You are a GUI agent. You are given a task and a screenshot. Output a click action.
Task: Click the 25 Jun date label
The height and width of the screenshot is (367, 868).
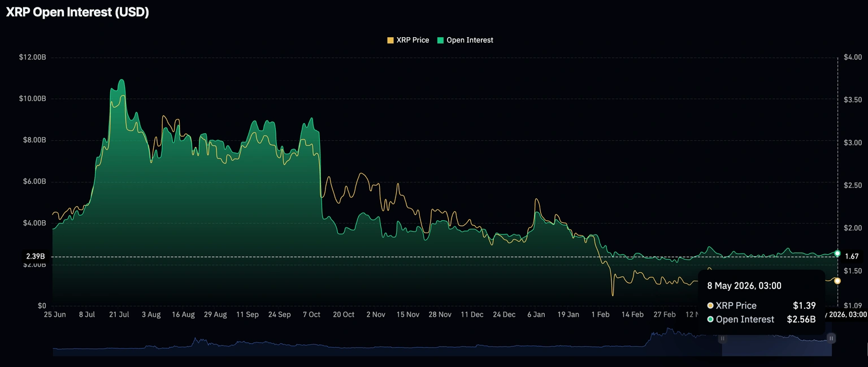tap(55, 314)
